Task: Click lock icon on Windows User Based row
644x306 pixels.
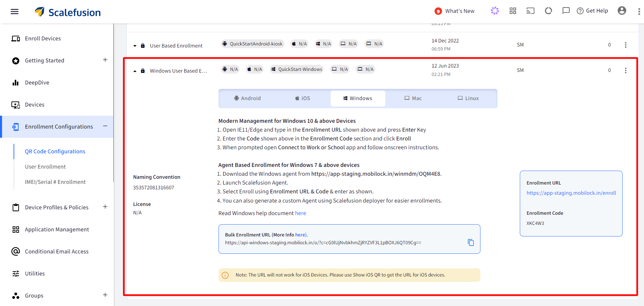Action: [x=143, y=71]
